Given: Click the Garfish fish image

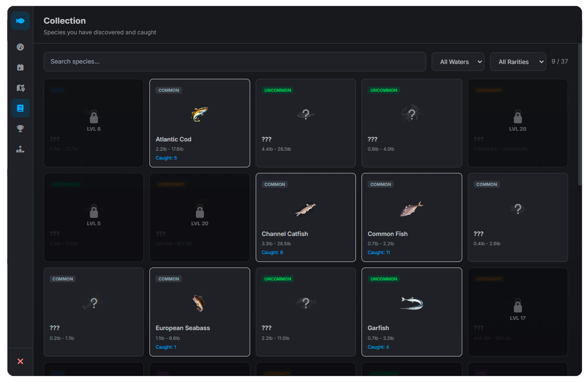Looking at the screenshot, I should tap(412, 303).
